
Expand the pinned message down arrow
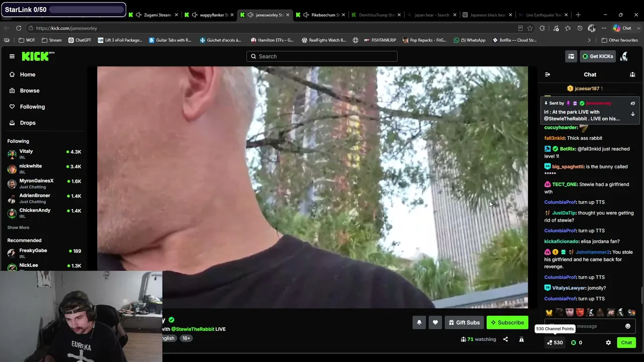(x=633, y=114)
